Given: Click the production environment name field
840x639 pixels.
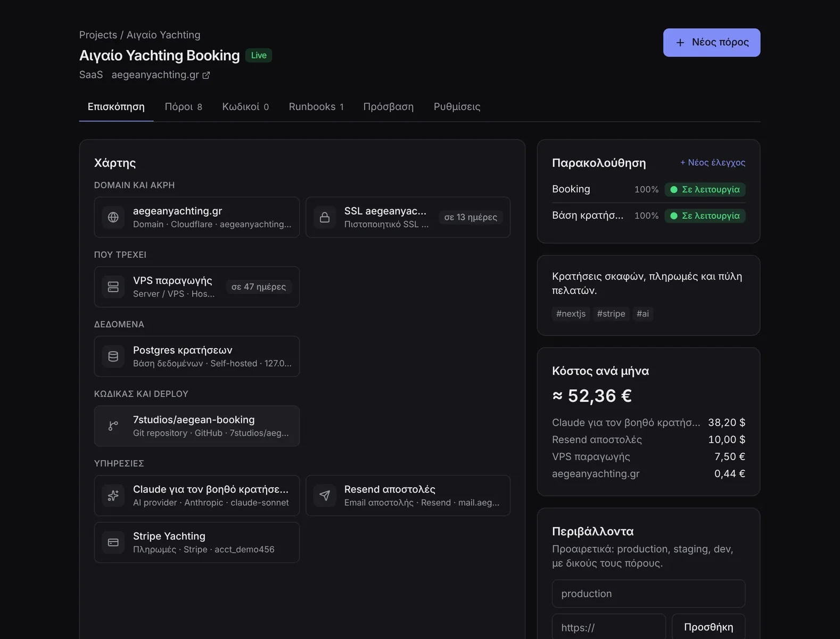Looking at the screenshot, I should pyautogui.click(x=648, y=593).
